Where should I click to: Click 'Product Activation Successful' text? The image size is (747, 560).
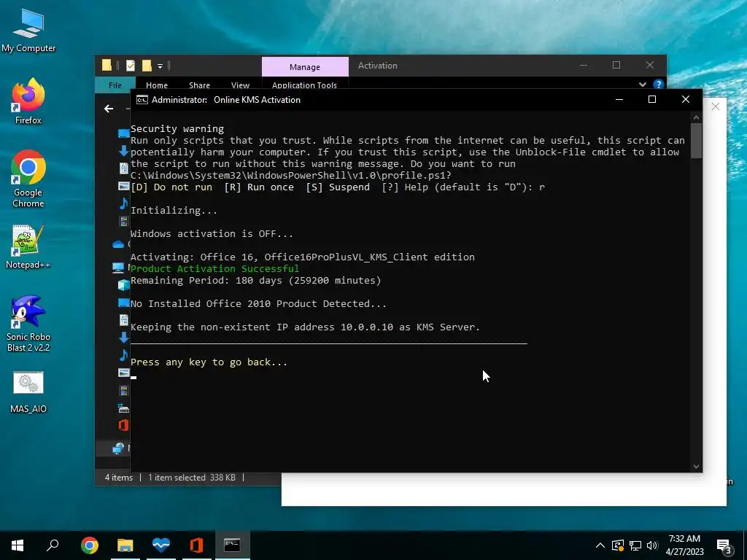[215, 268]
